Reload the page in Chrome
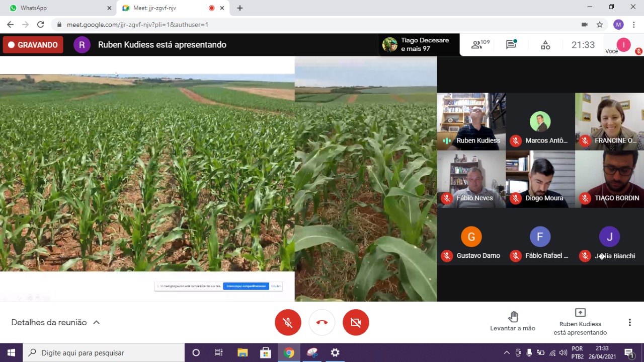 click(x=41, y=25)
